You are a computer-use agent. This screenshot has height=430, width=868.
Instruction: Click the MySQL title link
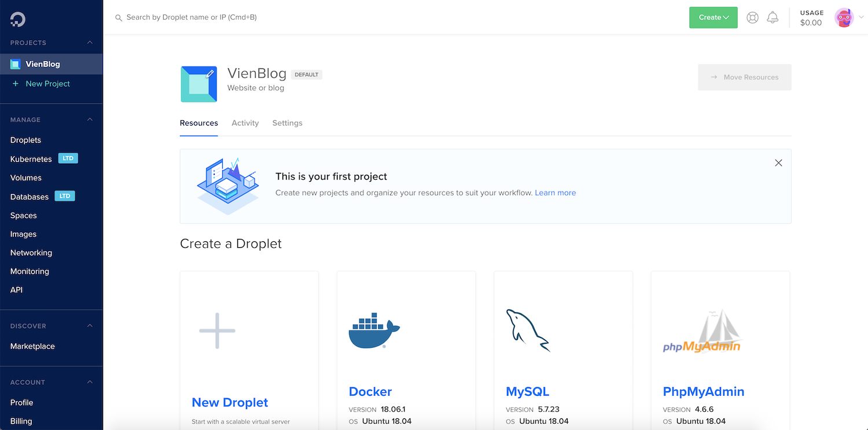tap(528, 392)
